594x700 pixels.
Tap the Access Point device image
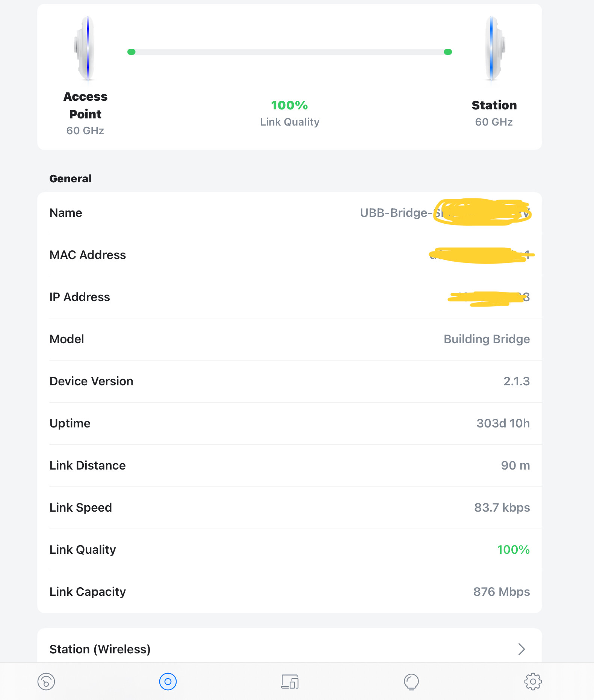pyautogui.click(x=85, y=48)
